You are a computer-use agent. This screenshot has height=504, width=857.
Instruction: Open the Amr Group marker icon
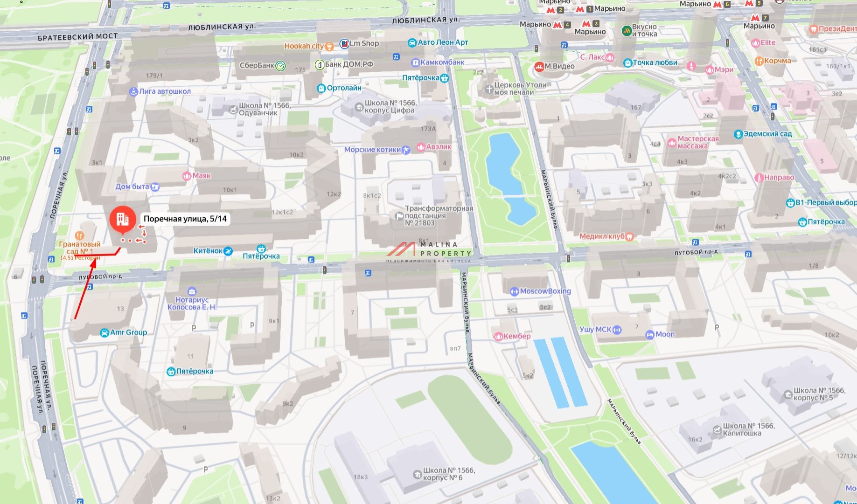pyautogui.click(x=105, y=332)
